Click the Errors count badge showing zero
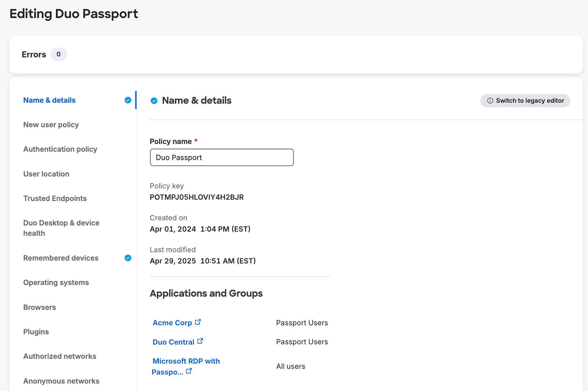Viewport: 588px width, 391px height. [58, 54]
